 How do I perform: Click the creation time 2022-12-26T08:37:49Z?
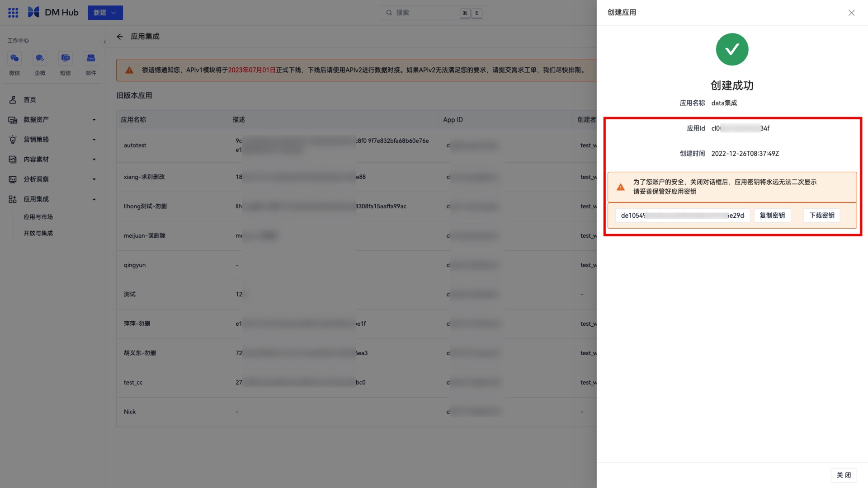[x=745, y=154]
